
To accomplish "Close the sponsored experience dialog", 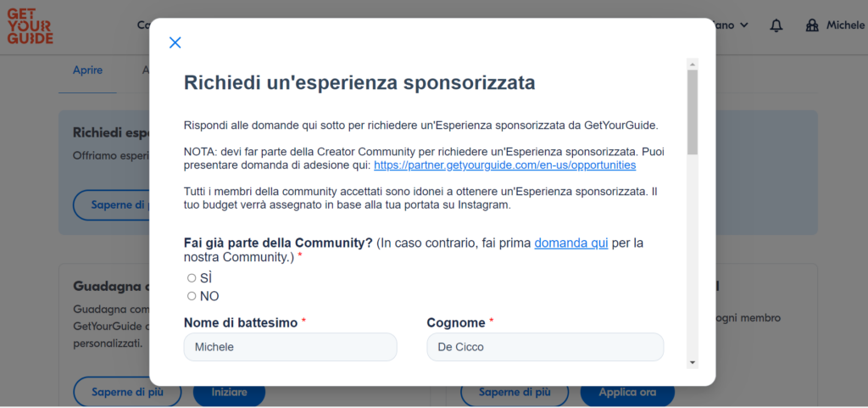I will click(175, 43).
